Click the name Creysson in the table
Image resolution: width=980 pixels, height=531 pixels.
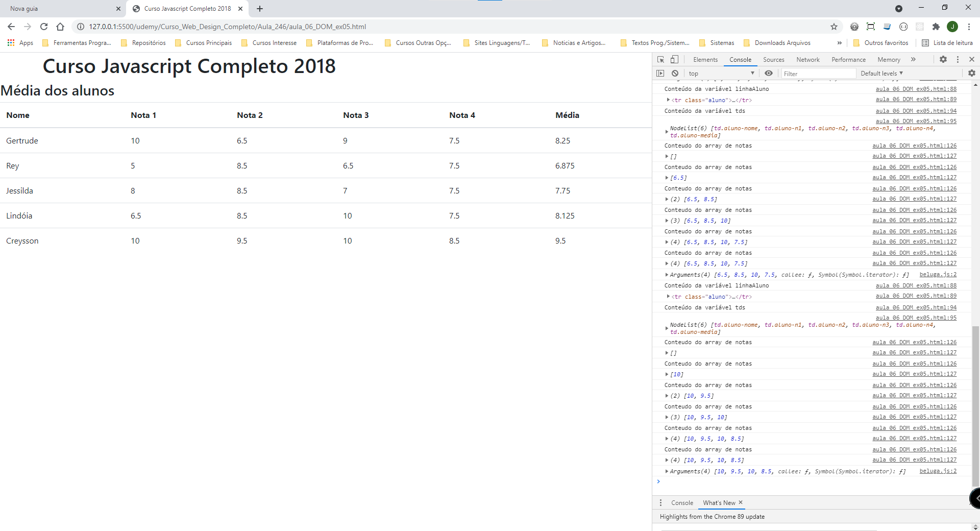coord(22,241)
